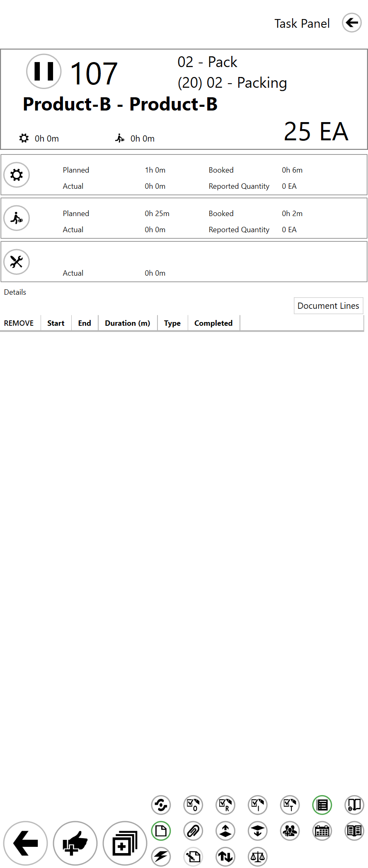Image resolution: width=368 pixels, height=868 pixels.
Task: Select the wrench and screwdriver downtime icon
Action: [x=17, y=262]
